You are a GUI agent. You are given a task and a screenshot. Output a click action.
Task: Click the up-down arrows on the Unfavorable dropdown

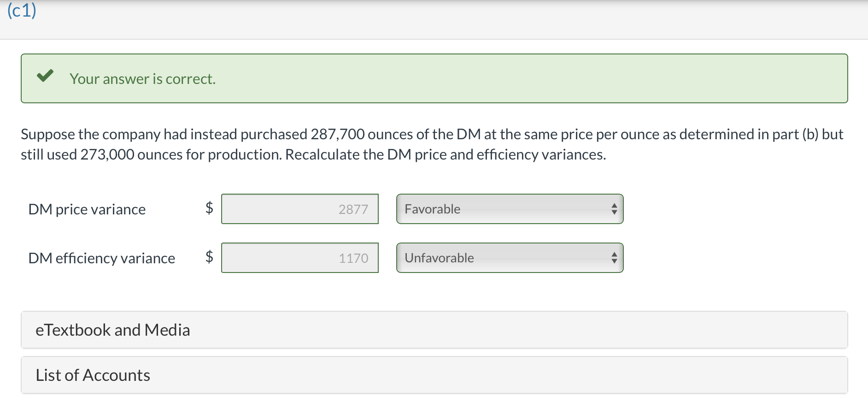[x=614, y=258]
